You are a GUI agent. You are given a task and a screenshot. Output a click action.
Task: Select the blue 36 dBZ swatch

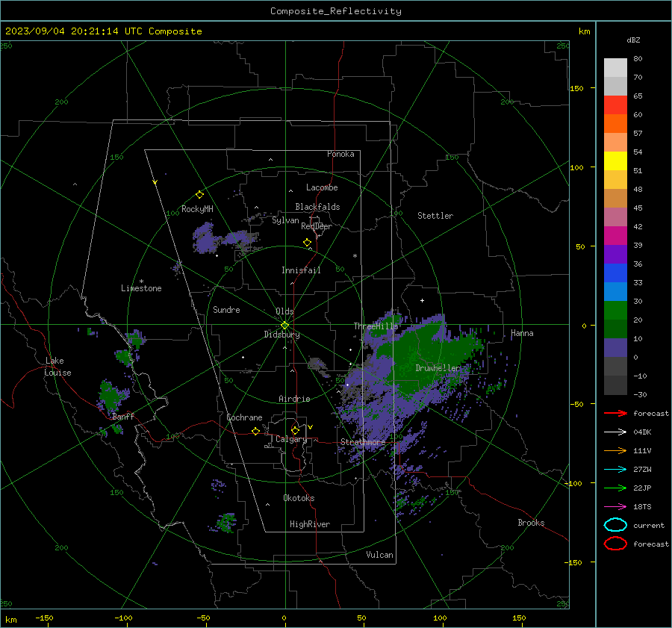pyautogui.click(x=615, y=273)
